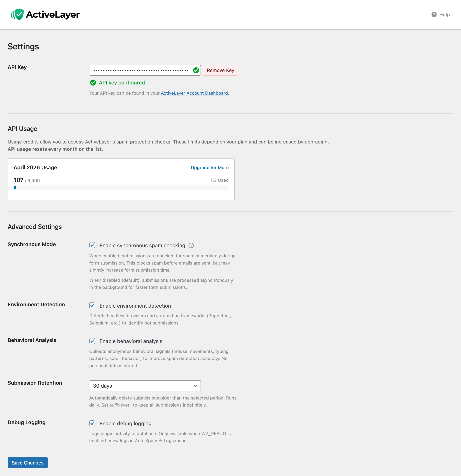Disable synchronous spam checking checkbox
The image size is (461, 476).
pos(92,245)
